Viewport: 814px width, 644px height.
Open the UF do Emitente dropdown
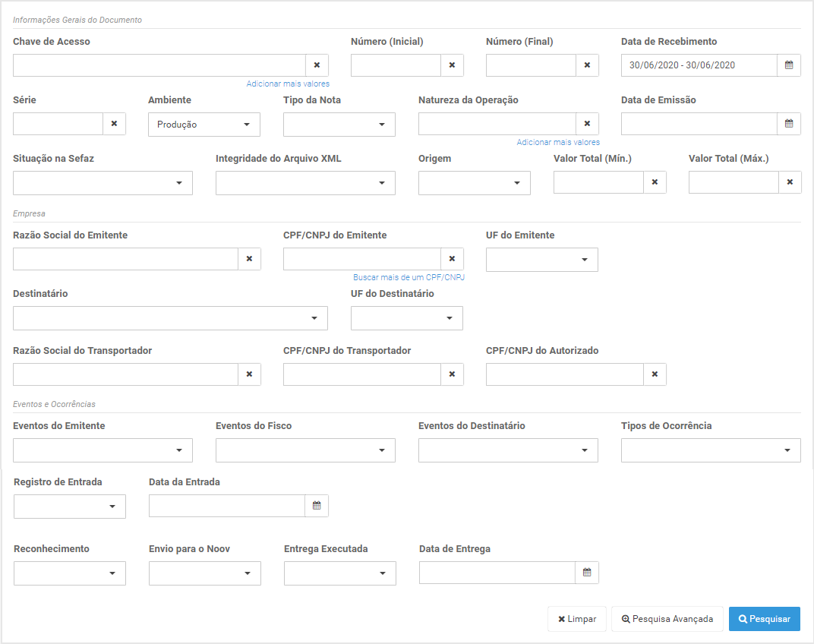tap(542, 260)
